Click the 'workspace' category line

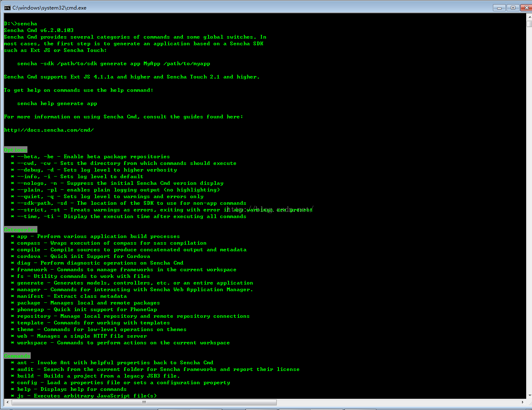point(120,343)
